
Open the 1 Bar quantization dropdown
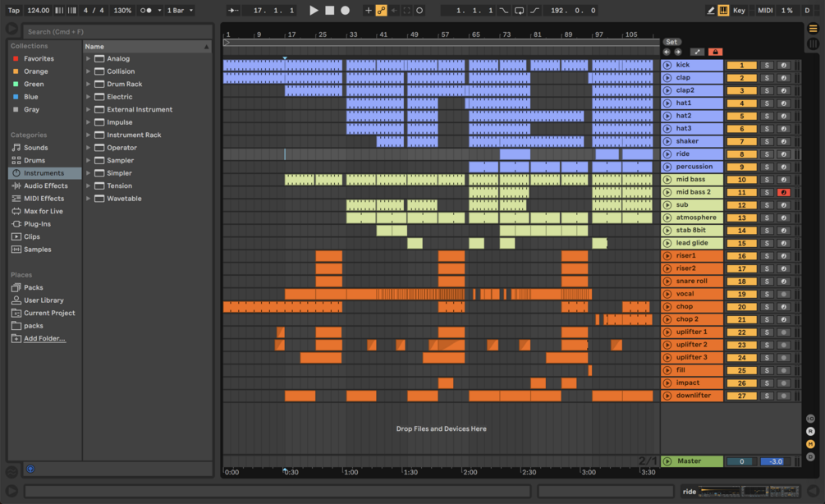[x=180, y=10]
